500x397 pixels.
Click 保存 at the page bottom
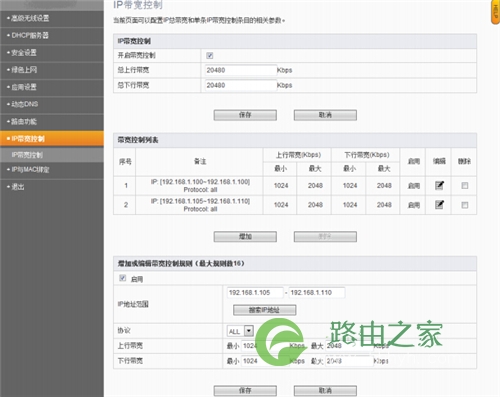[x=245, y=390]
